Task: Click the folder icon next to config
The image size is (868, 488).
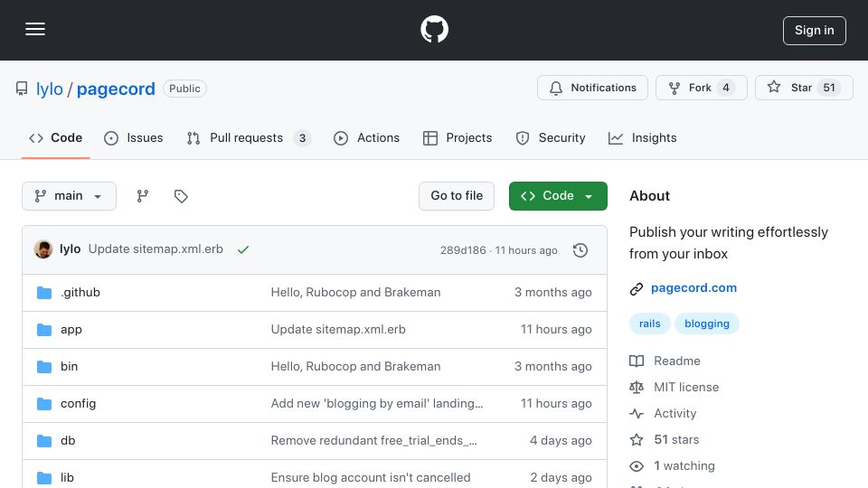Action: [44, 404]
